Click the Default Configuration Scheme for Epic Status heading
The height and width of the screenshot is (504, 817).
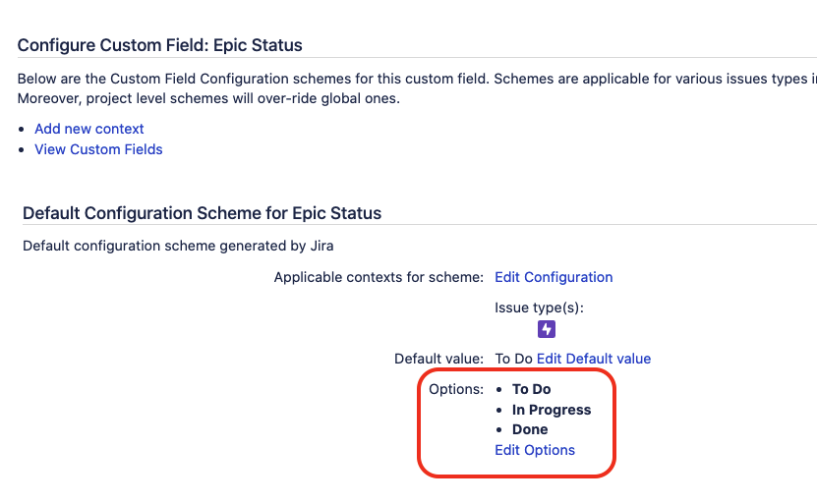point(202,213)
